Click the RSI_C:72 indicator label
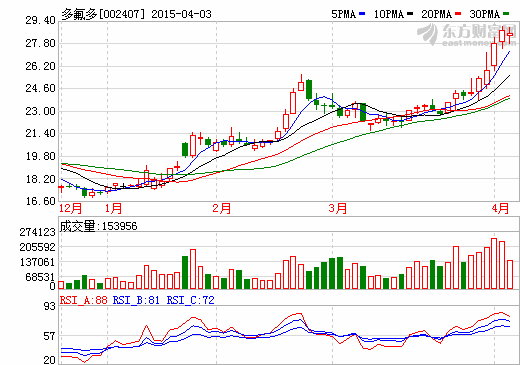The width and height of the screenshot is (520, 365). 190,300
